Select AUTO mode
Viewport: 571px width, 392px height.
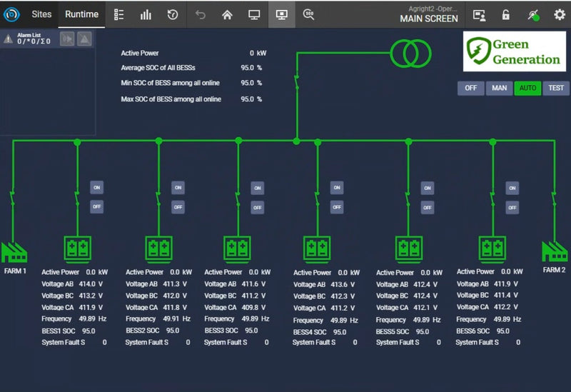[527, 88]
